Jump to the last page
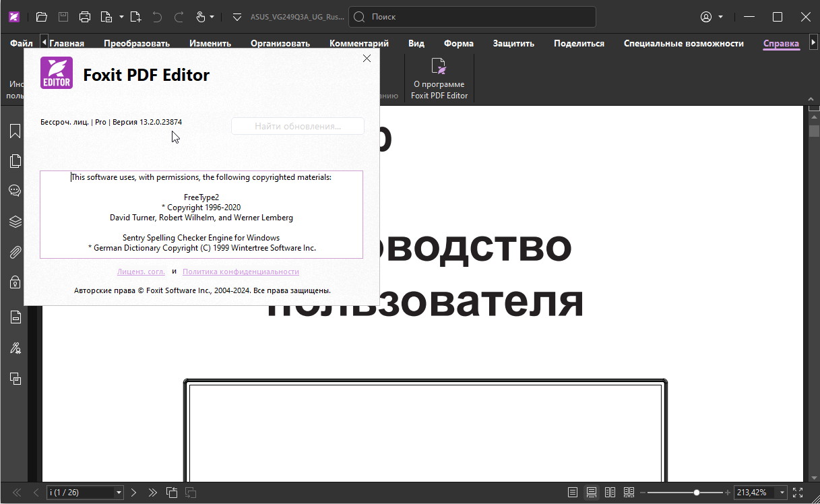 152,493
